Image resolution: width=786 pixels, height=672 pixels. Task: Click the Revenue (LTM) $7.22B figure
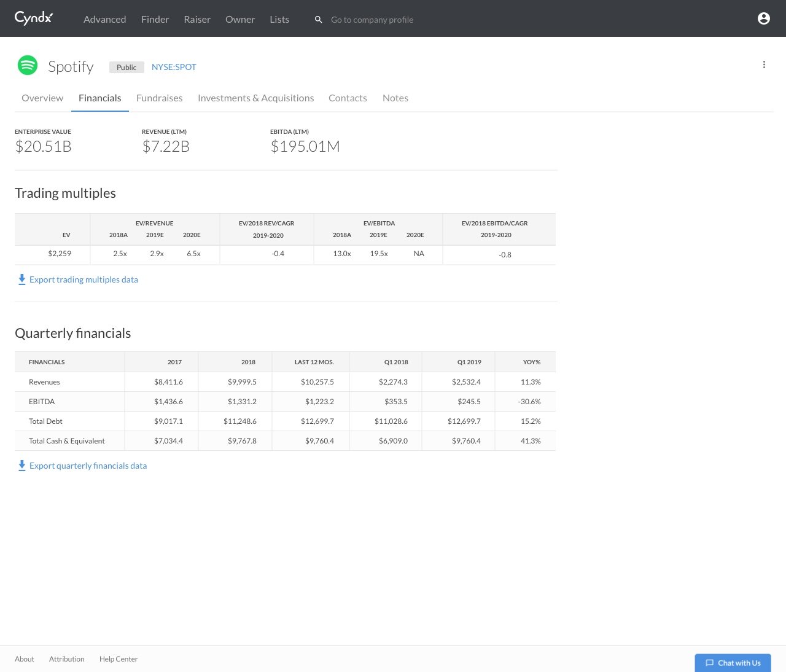pyautogui.click(x=166, y=146)
